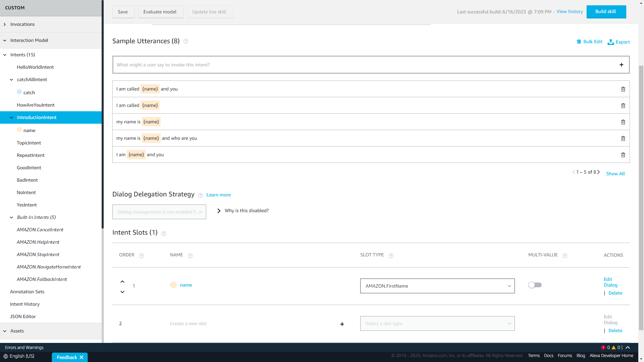This screenshot has width=644, height=362.
Task: Select HowAreYouIntent in sidebar
Action: tap(36, 105)
